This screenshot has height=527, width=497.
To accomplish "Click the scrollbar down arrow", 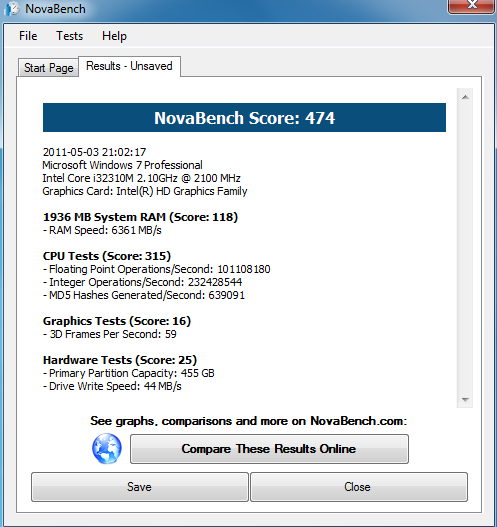I will click(465, 400).
